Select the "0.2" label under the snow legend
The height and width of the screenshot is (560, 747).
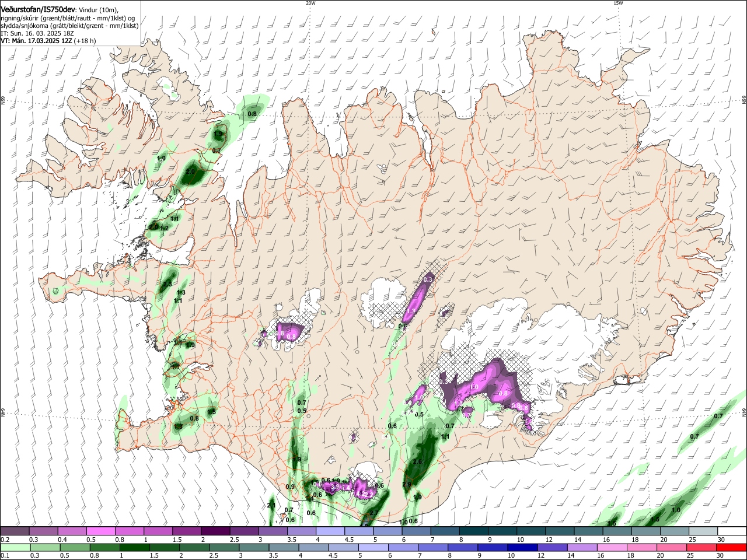point(4,540)
